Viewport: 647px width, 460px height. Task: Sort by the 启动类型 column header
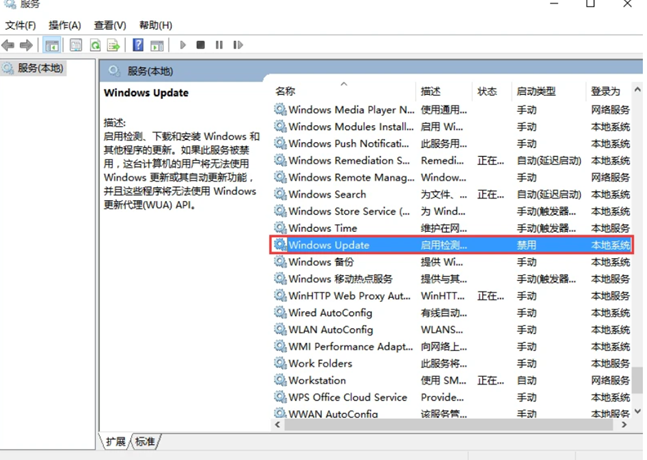pos(548,91)
